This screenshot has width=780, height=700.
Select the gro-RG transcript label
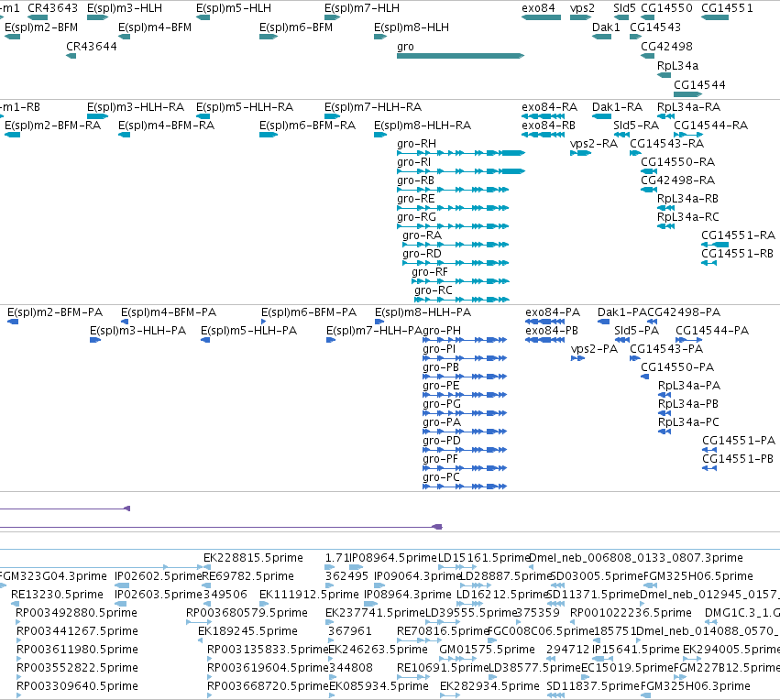(416, 217)
